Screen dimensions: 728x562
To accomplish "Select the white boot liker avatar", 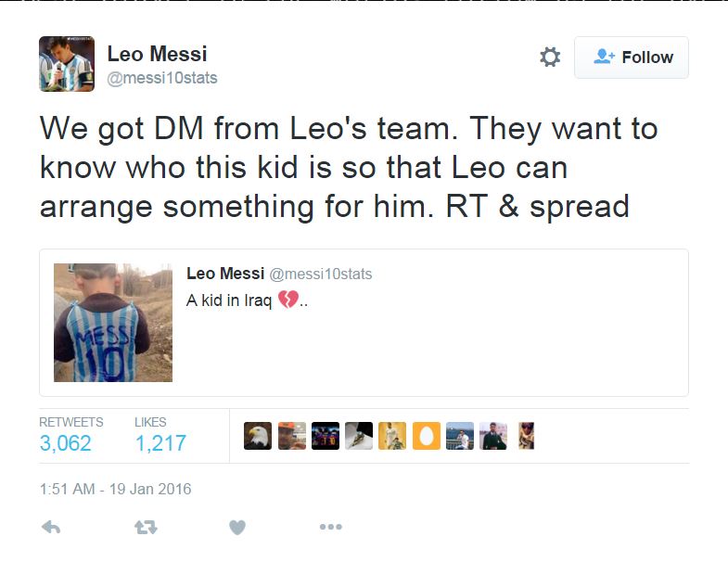I will [359, 436].
